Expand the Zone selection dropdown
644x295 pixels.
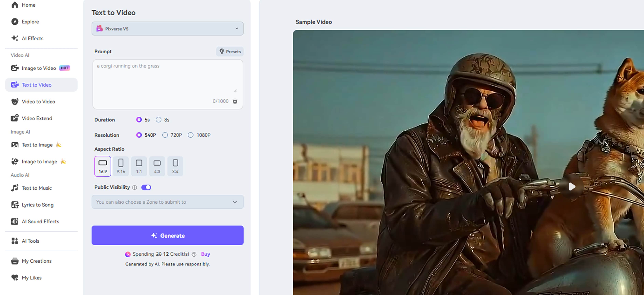(x=168, y=202)
